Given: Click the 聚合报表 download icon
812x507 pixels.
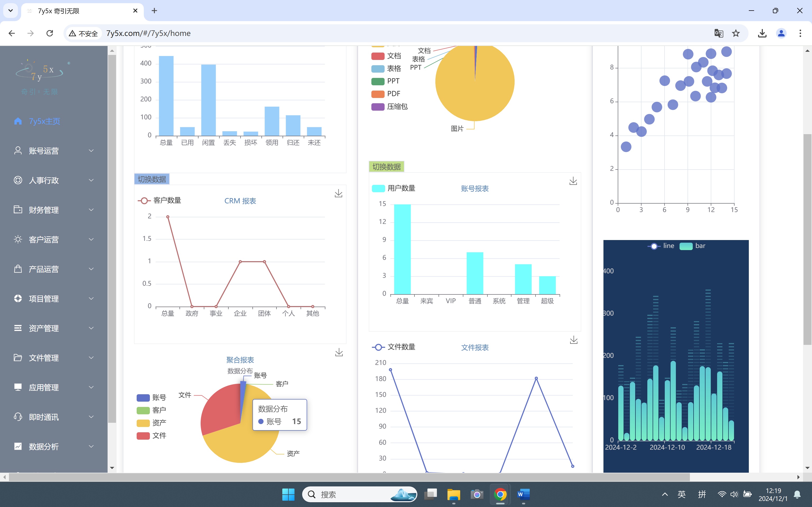Looking at the screenshot, I should coord(339,353).
